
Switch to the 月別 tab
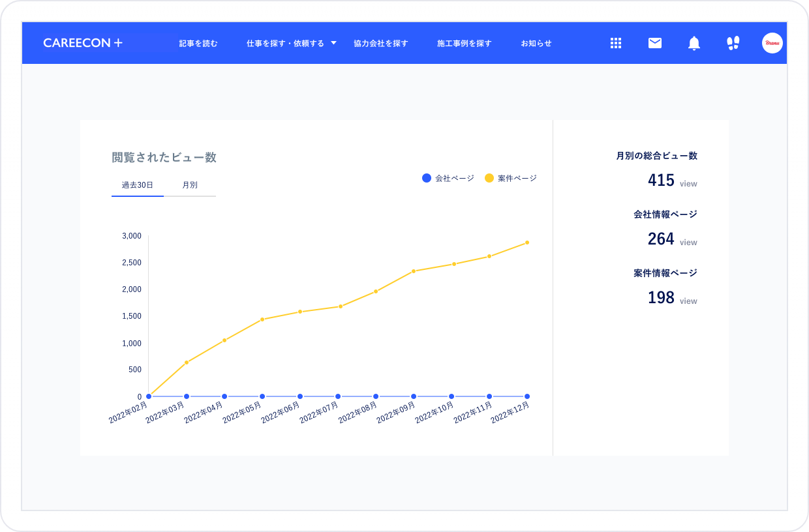click(x=192, y=185)
